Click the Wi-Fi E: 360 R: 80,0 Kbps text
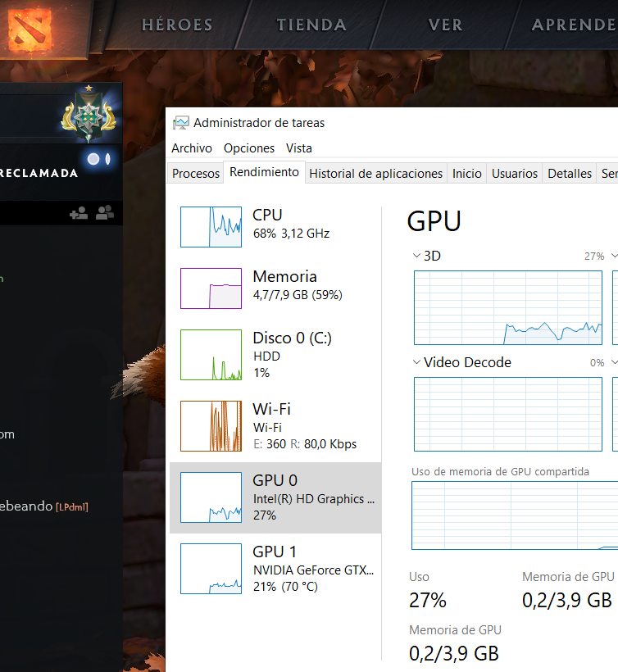The height and width of the screenshot is (672, 618). [305, 444]
